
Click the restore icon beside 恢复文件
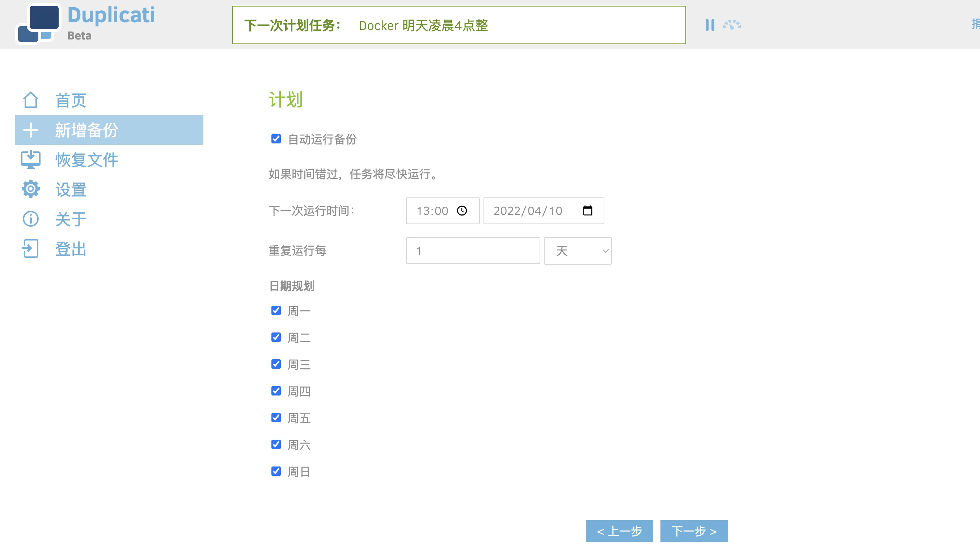tap(30, 159)
